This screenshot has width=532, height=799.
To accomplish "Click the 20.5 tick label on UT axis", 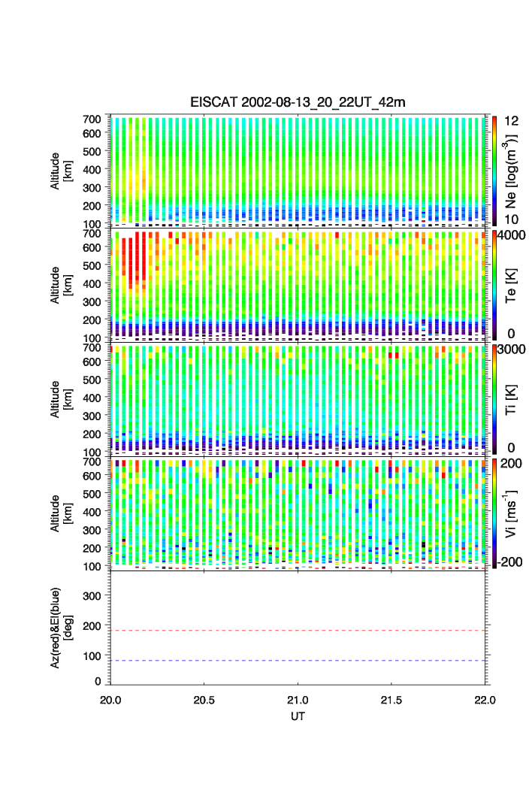I will (x=204, y=700).
